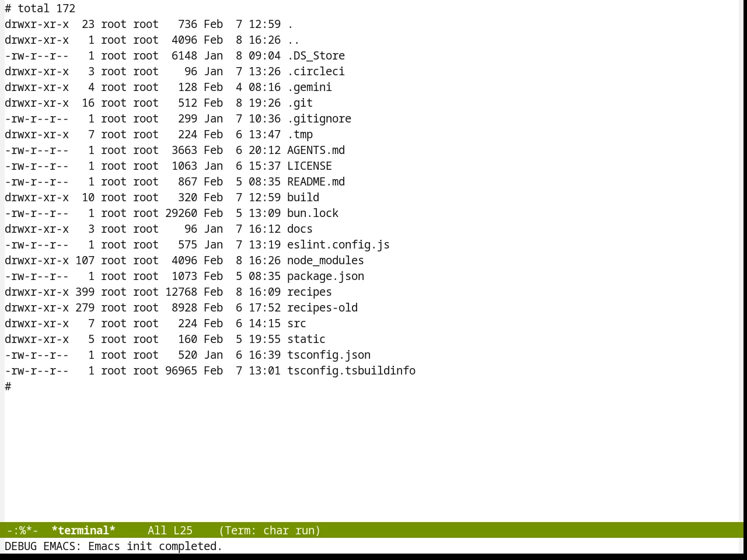Click the 96965 file size of tsconfig.tsbuildinfo
The image size is (747, 560).
pyautogui.click(x=181, y=370)
